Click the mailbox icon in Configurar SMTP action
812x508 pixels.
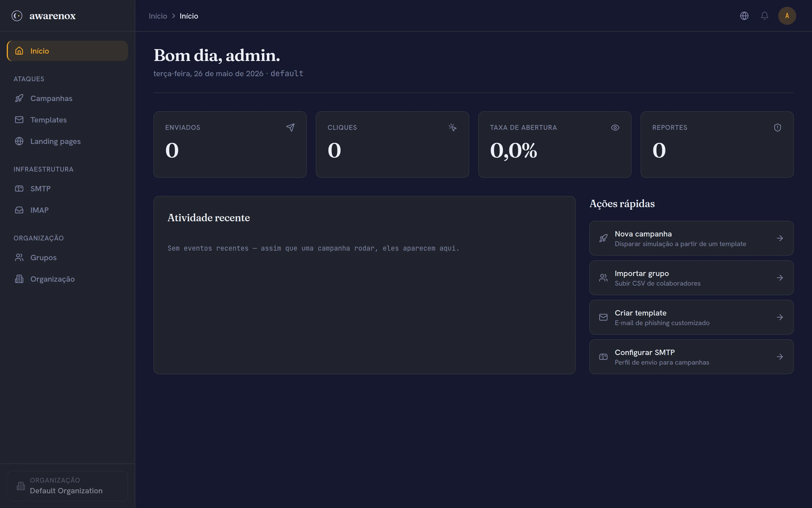(x=603, y=357)
